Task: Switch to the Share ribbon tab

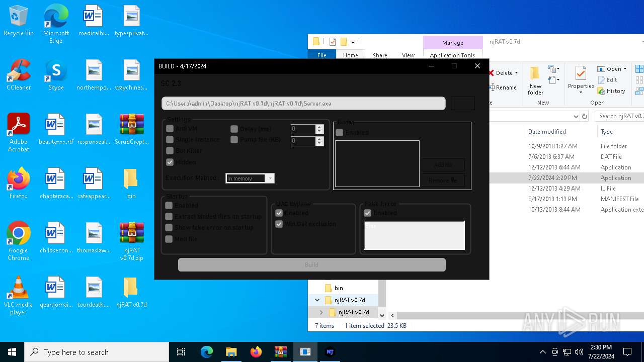Action: tap(380, 55)
